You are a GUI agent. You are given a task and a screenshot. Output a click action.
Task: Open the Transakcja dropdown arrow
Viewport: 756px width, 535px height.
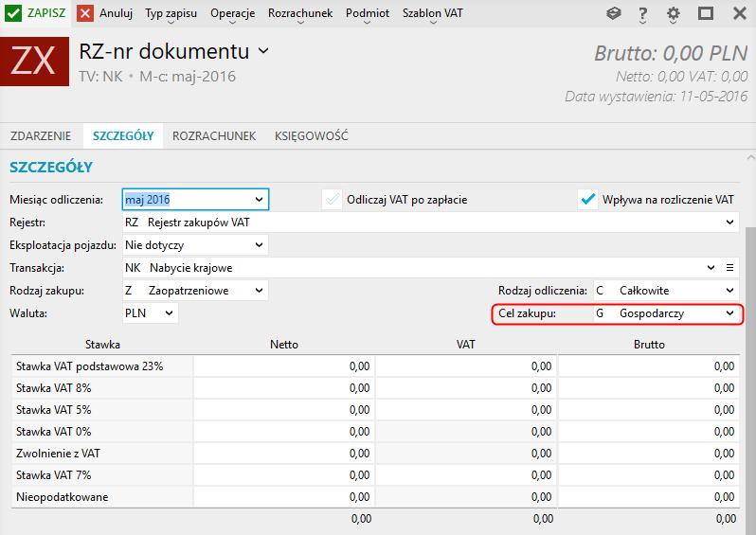point(711,267)
